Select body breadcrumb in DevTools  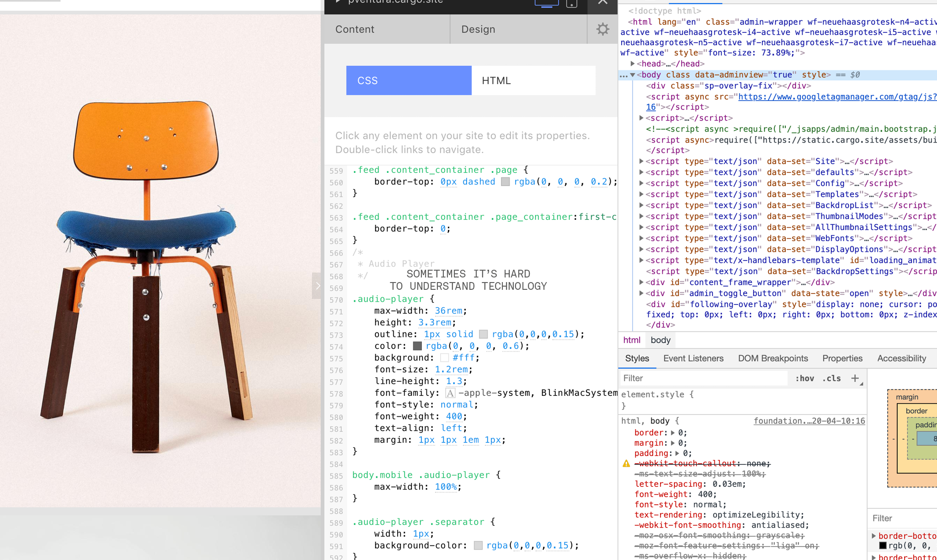coord(660,340)
